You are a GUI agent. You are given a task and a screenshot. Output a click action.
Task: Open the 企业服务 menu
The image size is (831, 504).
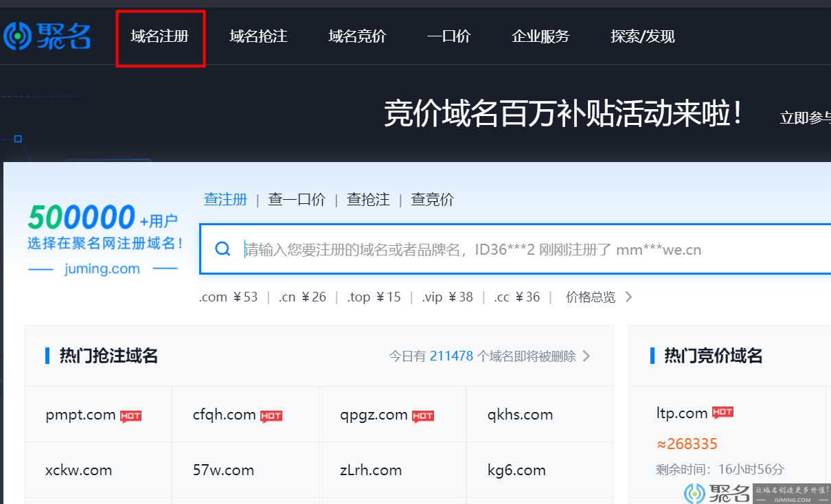tap(540, 36)
